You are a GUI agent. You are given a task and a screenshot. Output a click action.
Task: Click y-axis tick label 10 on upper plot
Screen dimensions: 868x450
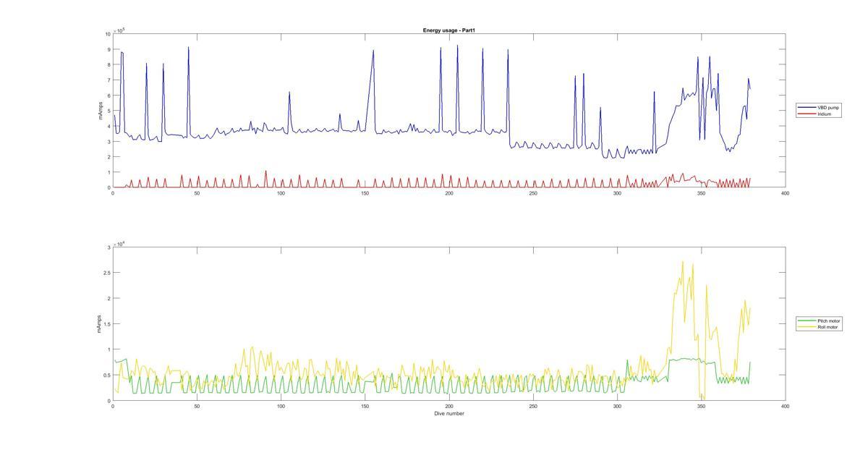[x=108, y=34]
